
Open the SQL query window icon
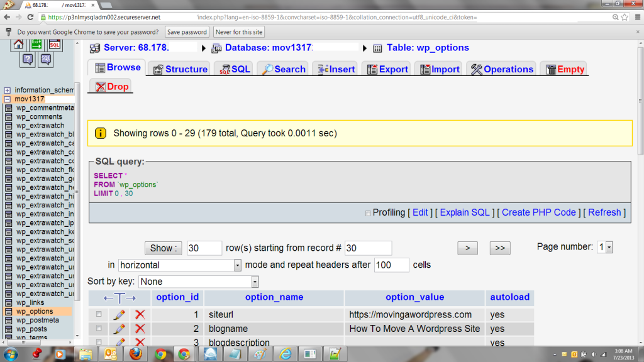coord(54,45)
